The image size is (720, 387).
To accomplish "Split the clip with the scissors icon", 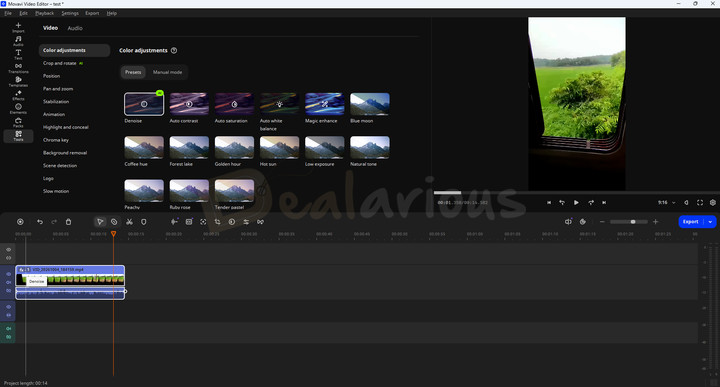I will (x=129, y=222).
